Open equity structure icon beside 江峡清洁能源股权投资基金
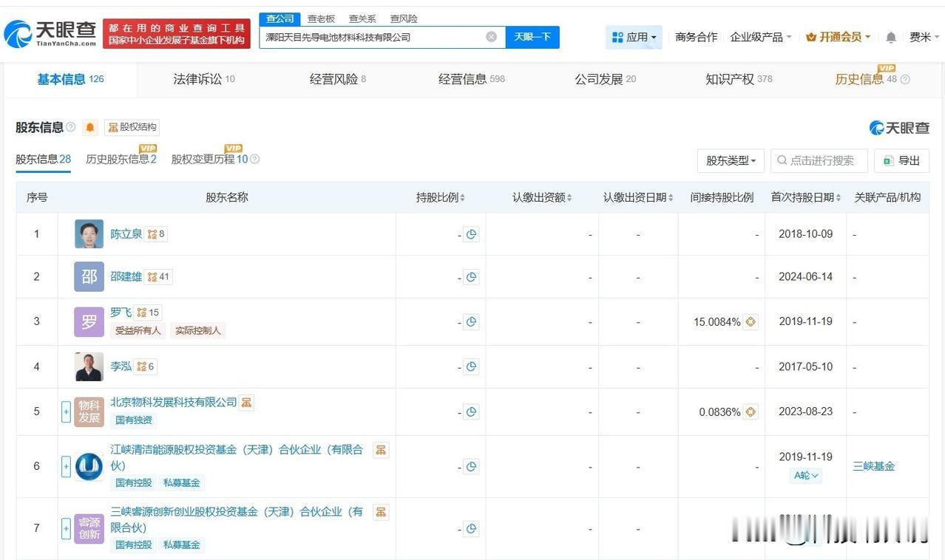Image resolution: width=945 pixels, height=560 pixels. 381,450
